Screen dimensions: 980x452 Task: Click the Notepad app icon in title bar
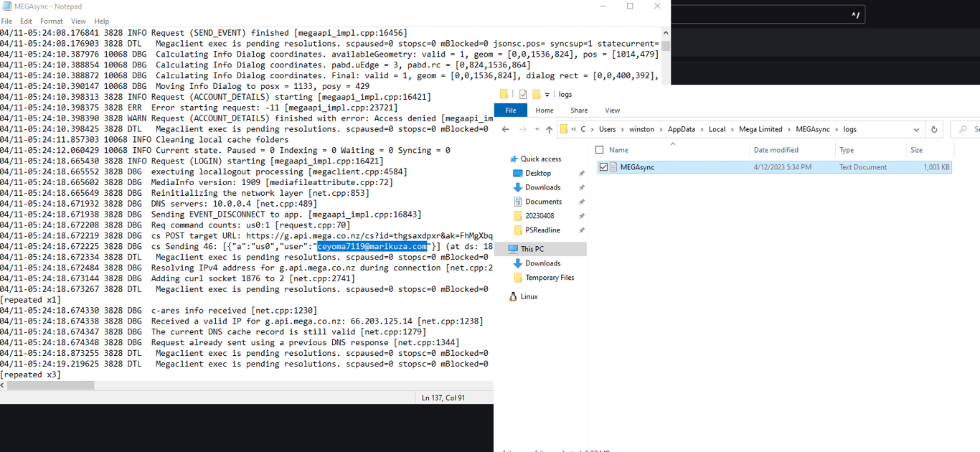tap(5, 6)
